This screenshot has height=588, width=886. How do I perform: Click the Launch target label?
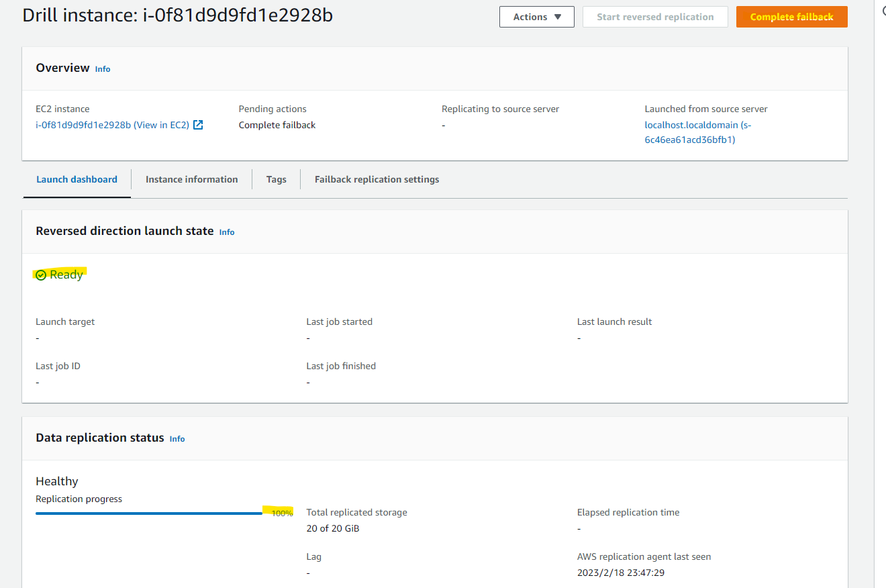point(65,322)
